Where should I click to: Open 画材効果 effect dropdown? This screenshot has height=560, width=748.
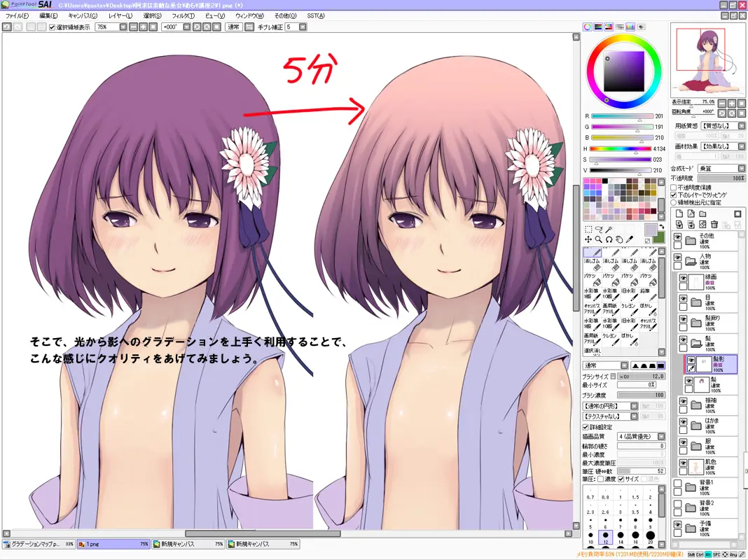tap(741, 146)
